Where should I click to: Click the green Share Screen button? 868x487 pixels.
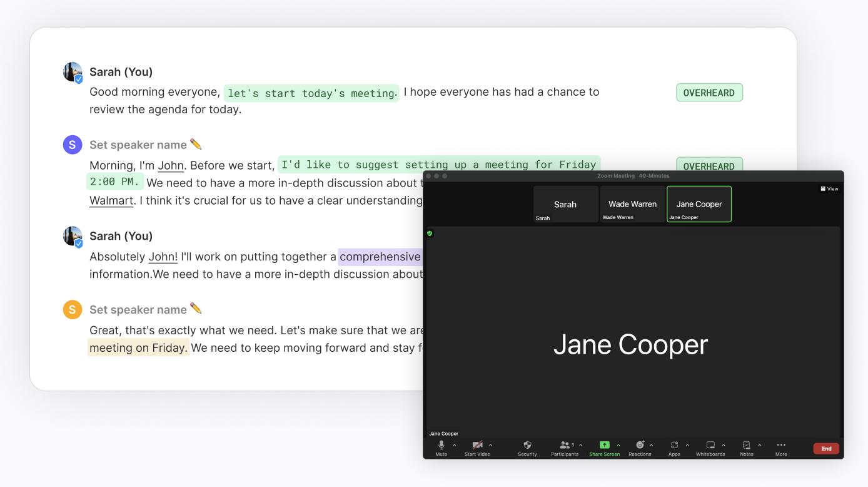604,448
